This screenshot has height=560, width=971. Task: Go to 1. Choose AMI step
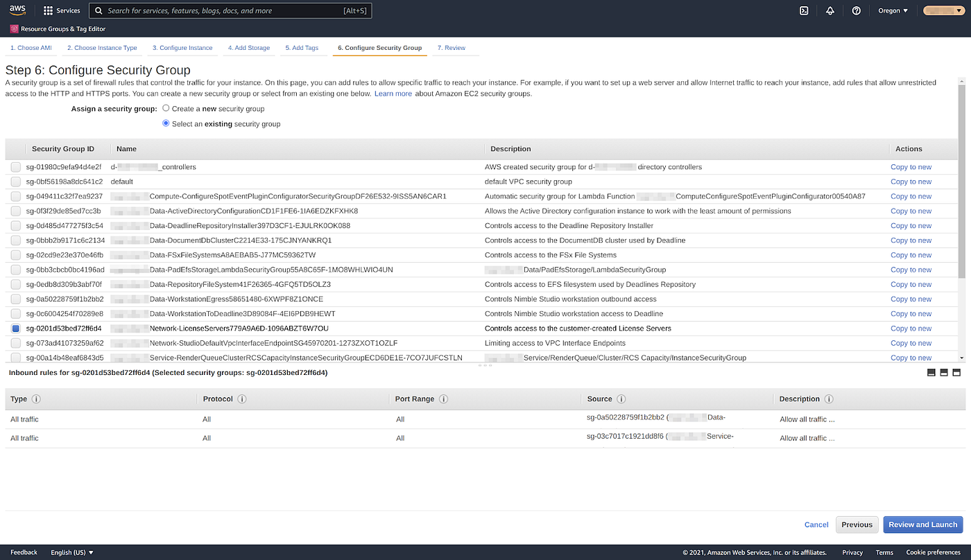tap(31, 48)
